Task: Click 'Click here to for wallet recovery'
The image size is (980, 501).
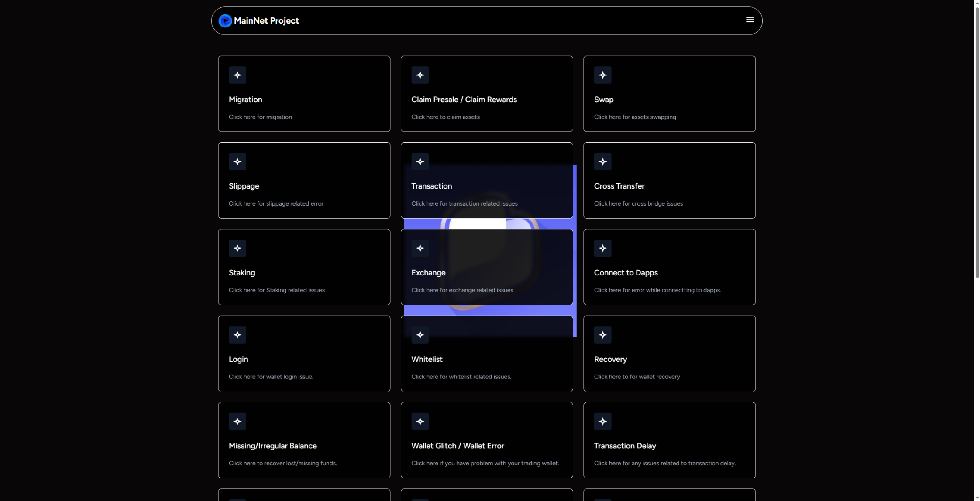Action: [x=637, y=377]
